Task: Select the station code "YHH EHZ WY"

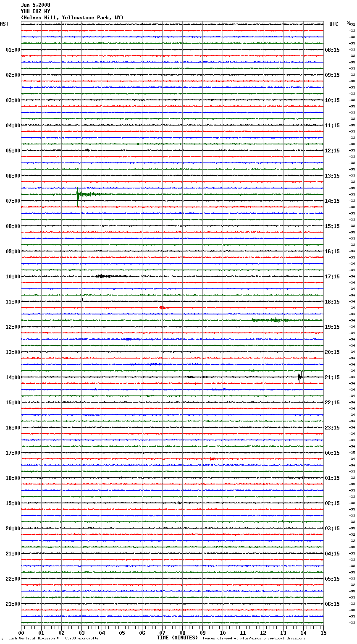Action: click(36, 11)
